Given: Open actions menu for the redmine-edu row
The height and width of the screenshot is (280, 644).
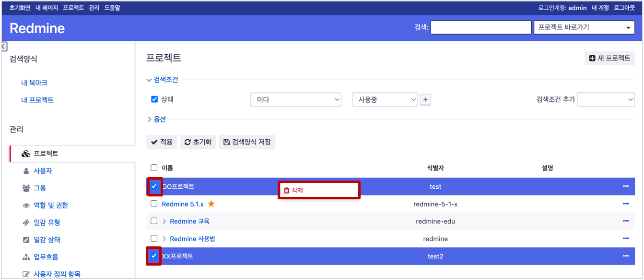Looking at the screenshot, I should coord(625,221).
